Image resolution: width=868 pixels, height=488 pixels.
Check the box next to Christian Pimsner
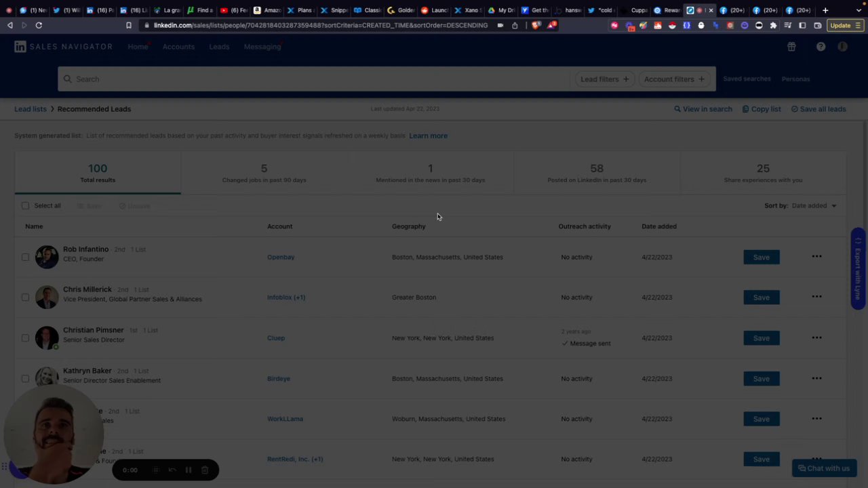click(x=25, y=338)
